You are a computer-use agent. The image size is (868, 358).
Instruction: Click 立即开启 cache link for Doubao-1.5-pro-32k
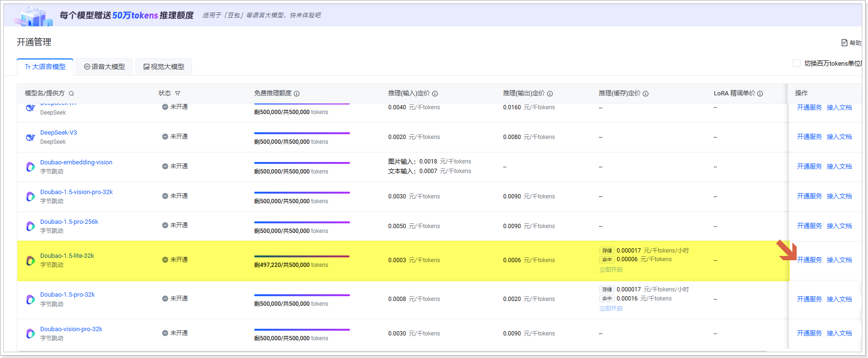point(611,309)
